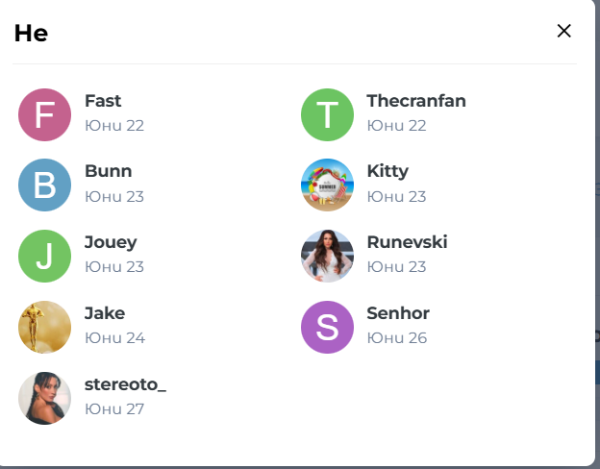Viewport: 600px width, 469px height.
Task: Open Jake's golden statue profile picture
Action: 45,327
